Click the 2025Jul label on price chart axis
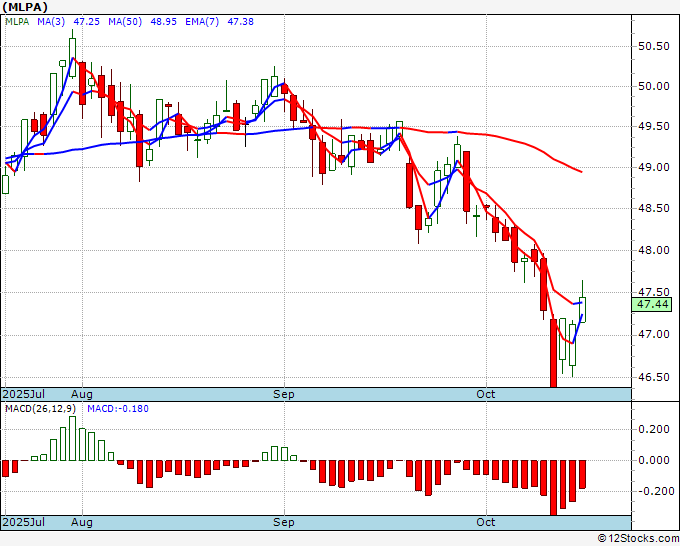 [24, 394]
